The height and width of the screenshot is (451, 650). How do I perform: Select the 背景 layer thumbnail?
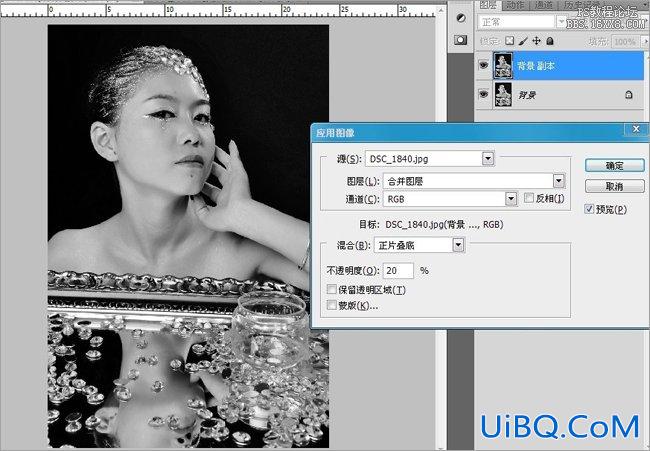(x=503, y=95)
